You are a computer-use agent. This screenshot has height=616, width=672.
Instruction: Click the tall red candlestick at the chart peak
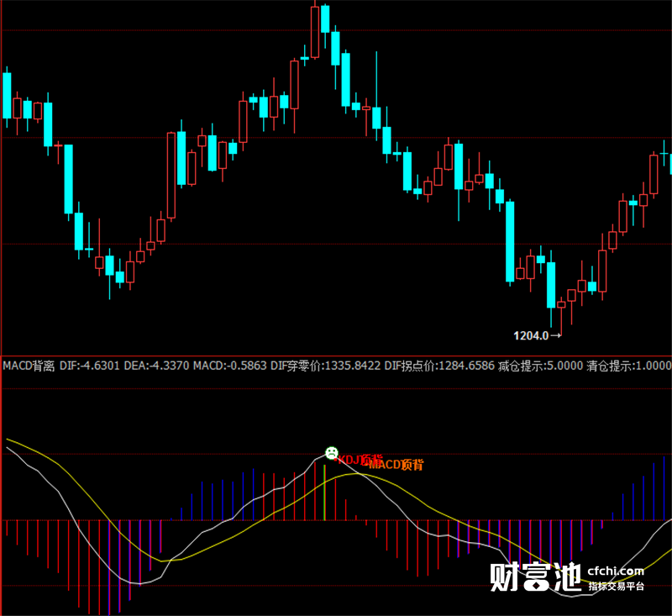(x=315, y=32)
